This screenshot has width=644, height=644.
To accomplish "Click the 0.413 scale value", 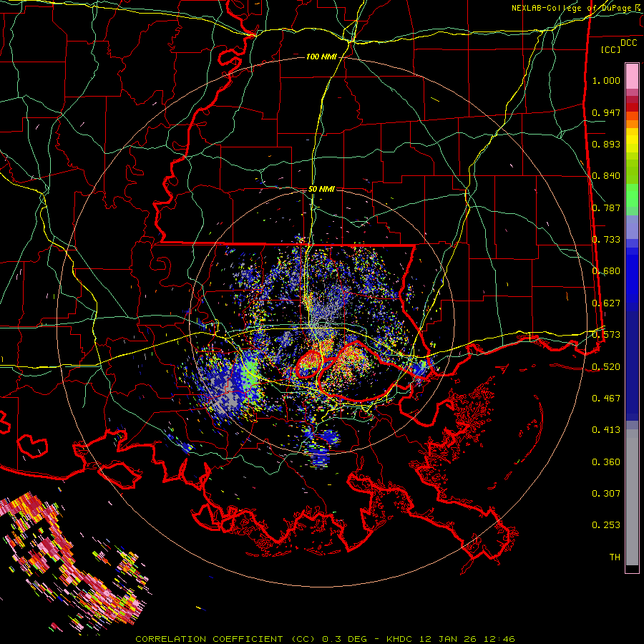I will (x=606, y=430).
